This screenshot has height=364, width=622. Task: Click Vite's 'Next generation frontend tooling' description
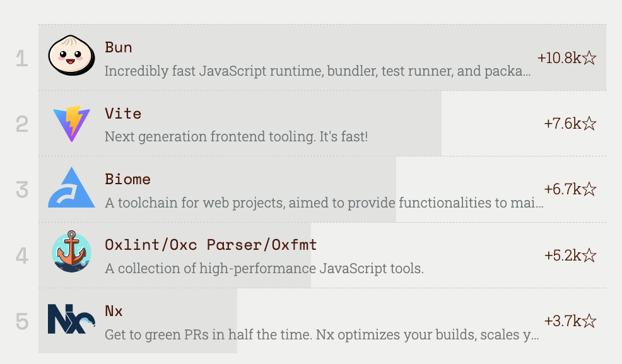tap(236, 136)
